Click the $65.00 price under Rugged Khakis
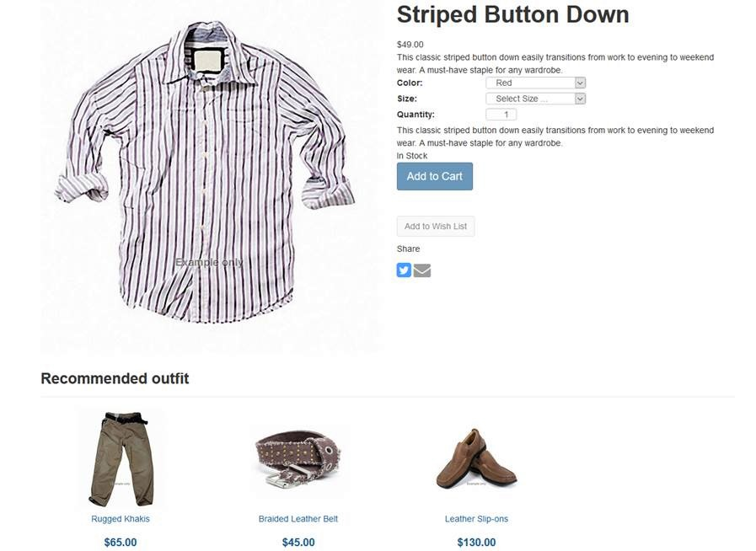 (121, 543)
